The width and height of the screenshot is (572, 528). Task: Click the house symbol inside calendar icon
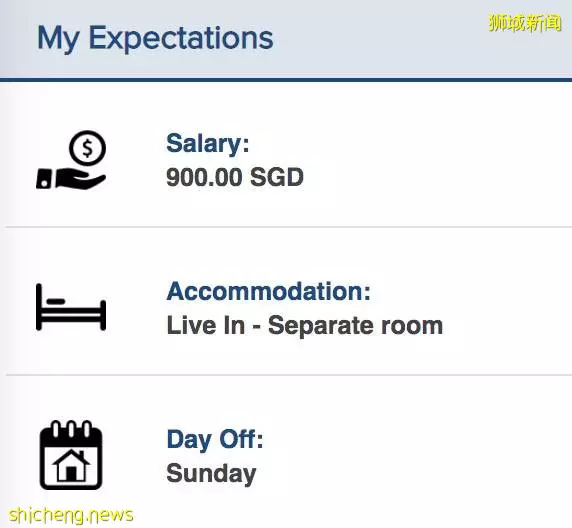71,465
